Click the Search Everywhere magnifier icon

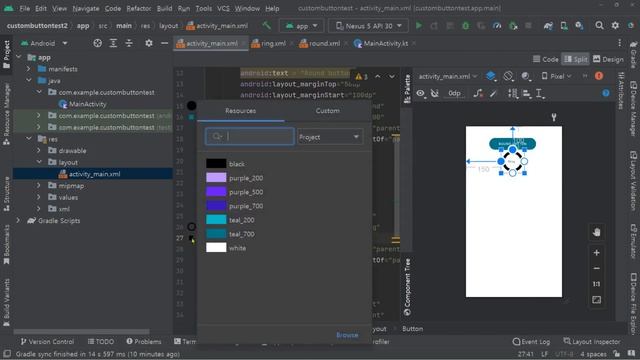tap(599, 26)
